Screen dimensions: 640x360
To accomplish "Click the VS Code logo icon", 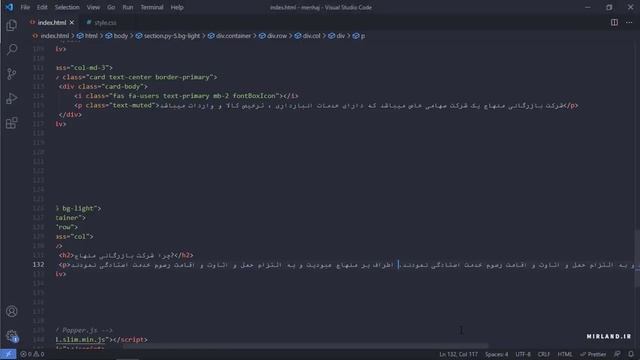I will point(9,7).
